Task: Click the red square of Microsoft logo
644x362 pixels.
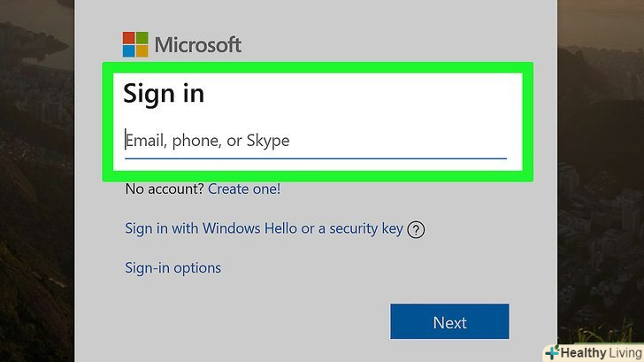Action: coord(129,38)
